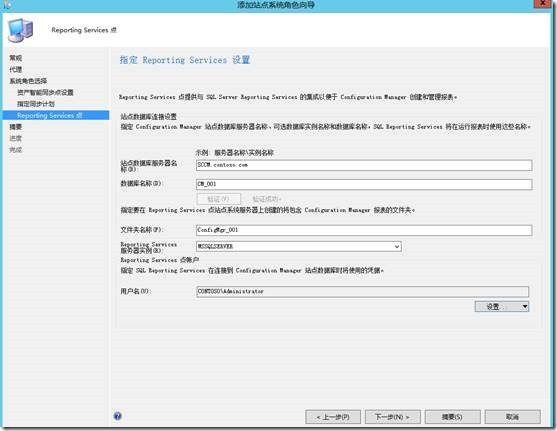Click the user name field CONTOSO\Administrator

click(x=363, y=291)
